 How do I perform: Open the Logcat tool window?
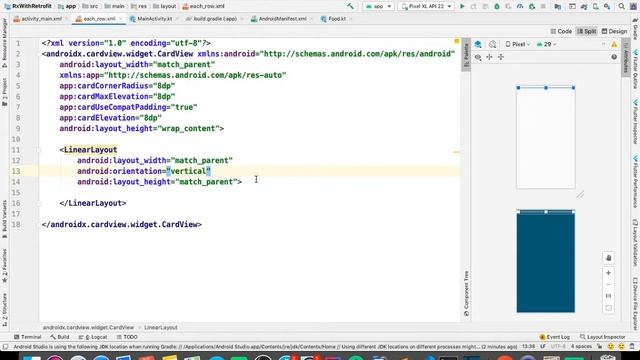[x=93, y=337]
